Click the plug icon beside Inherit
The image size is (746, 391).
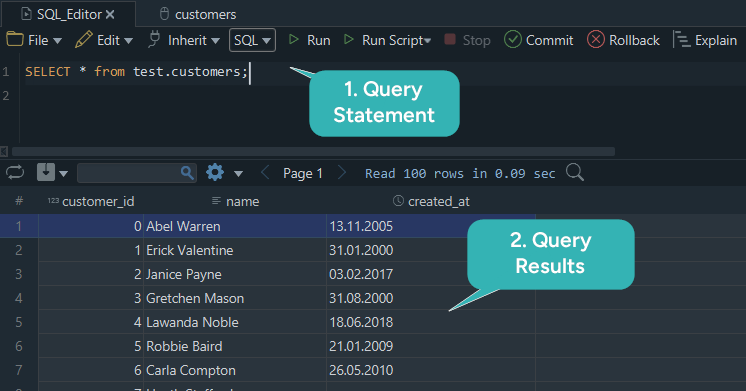(x=154, y=39)
